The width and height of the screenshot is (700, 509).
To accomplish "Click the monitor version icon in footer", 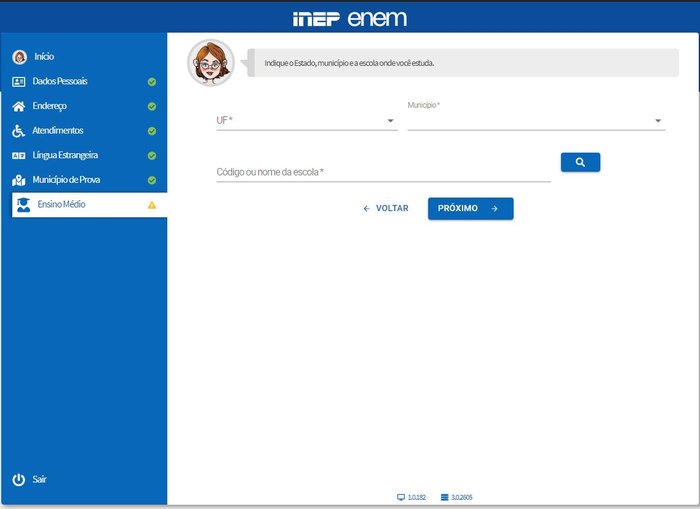I will coord(401,497).
